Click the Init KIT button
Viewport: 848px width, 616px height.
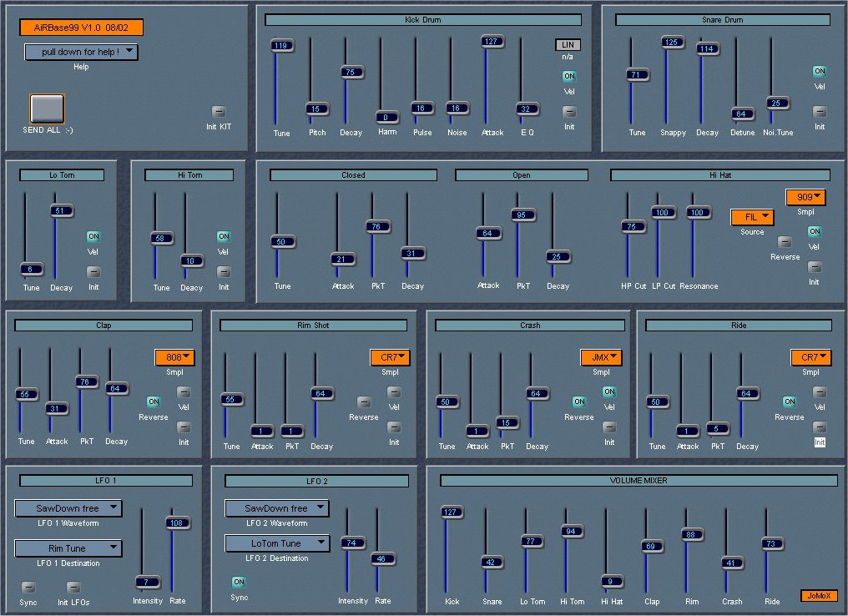[x=220, y=111]
